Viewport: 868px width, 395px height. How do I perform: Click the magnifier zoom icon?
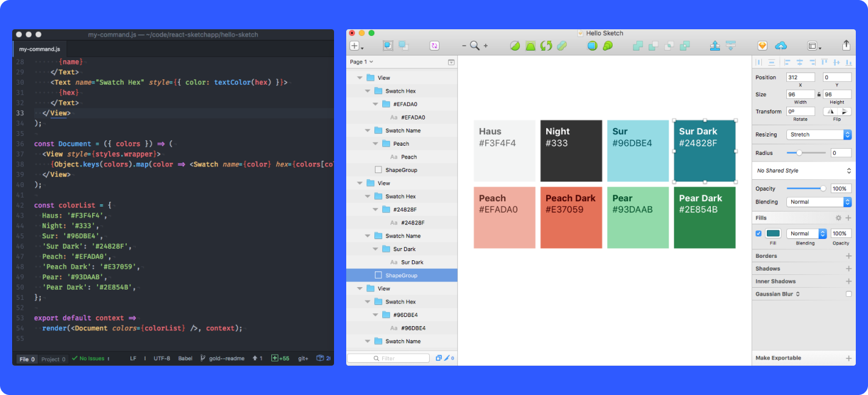474,46
